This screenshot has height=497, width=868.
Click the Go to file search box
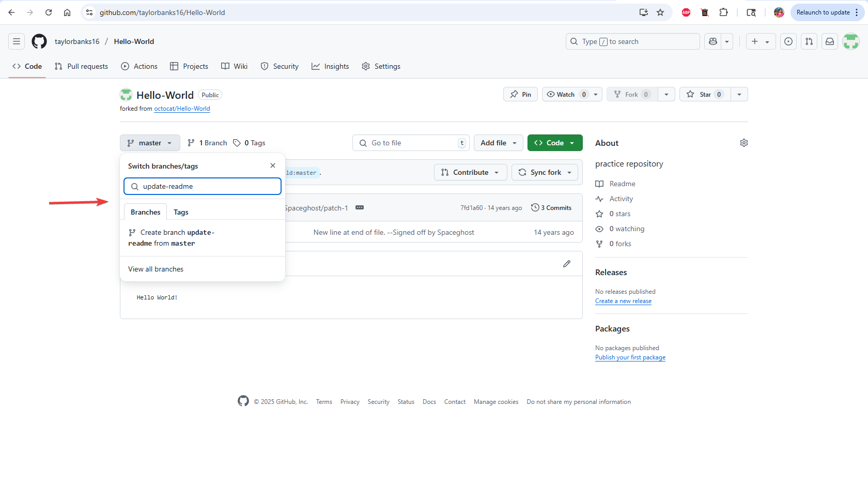411,143
